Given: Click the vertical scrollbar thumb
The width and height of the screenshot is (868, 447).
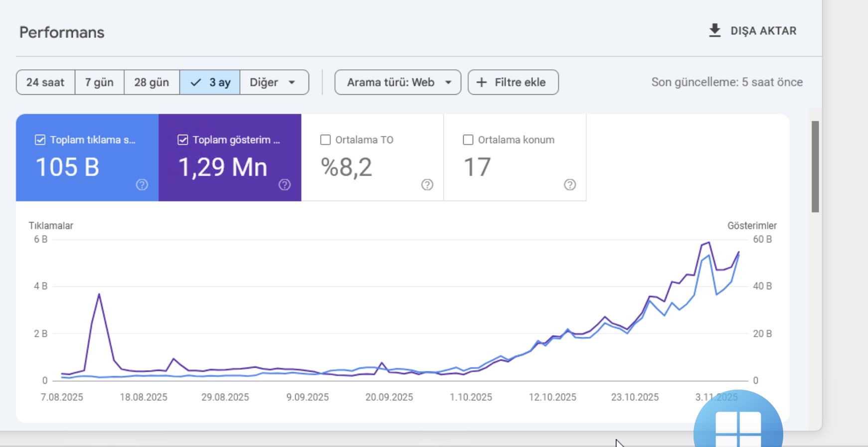Looking at the screenshot, I should pos(815,167).
